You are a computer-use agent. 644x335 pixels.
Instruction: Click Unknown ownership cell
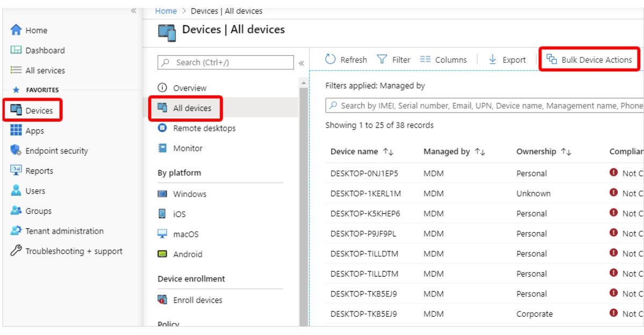533,193
